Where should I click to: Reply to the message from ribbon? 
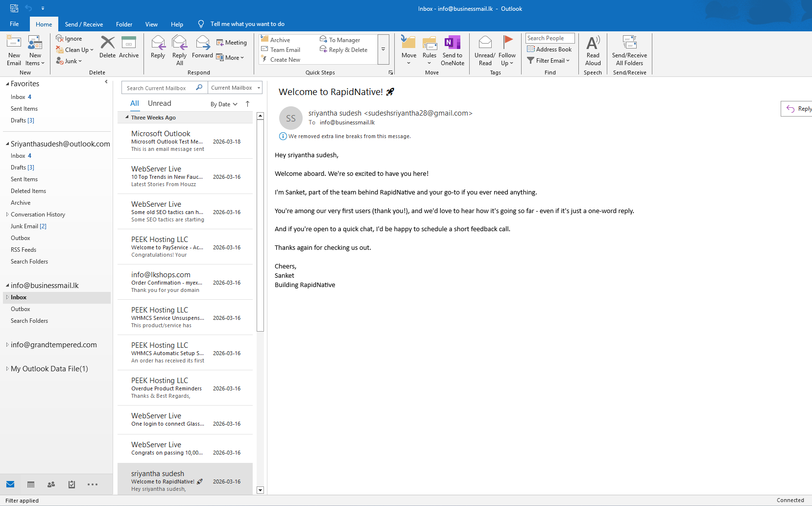pyautogui.click(x=158, y=47)
